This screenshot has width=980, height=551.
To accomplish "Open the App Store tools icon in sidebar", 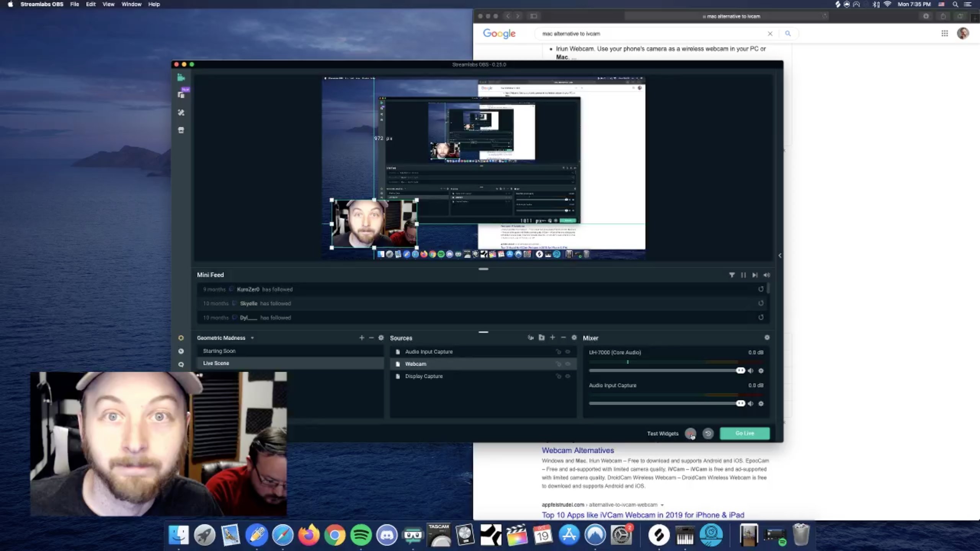I will pyautogui.click(x=181, y=112).
